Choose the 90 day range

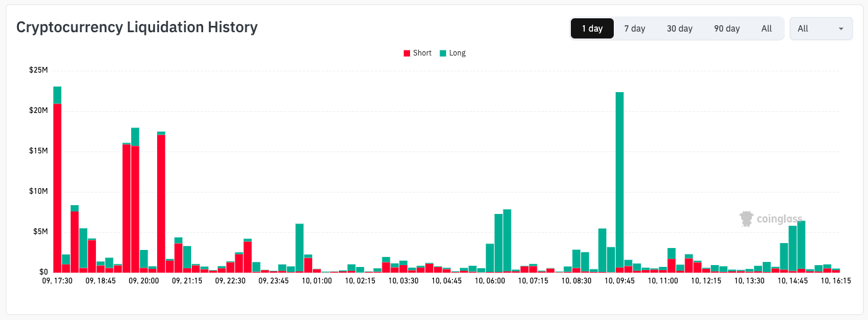727,28
